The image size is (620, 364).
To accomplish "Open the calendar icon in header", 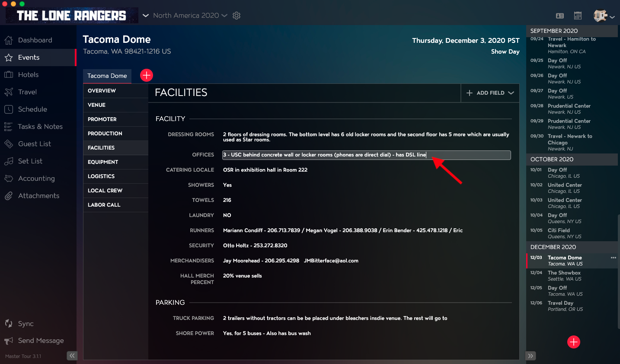I will coord(578,16).
